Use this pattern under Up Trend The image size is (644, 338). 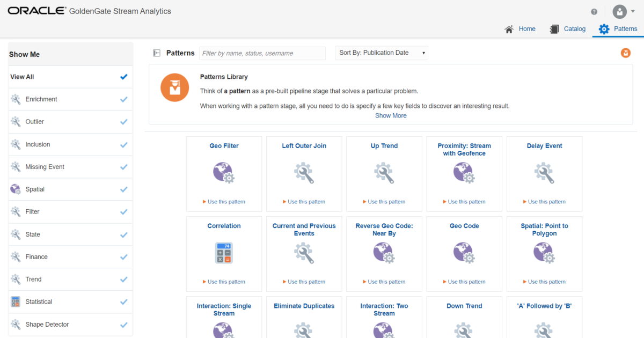[x=384, y=202]
